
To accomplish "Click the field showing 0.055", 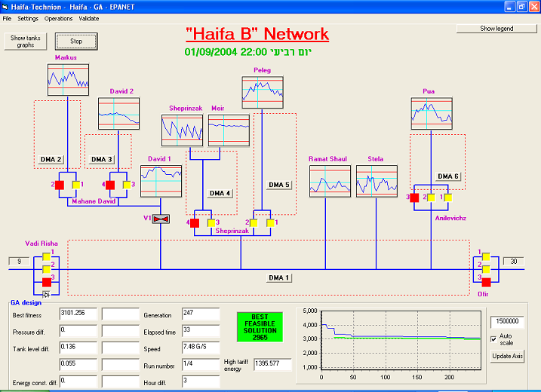I will (78, 365).
